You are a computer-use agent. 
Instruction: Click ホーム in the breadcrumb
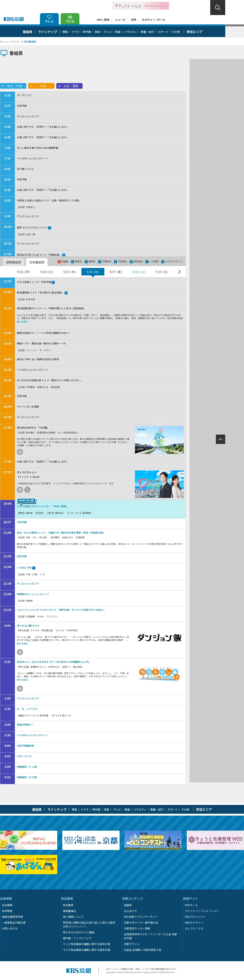tap(4, 42)
